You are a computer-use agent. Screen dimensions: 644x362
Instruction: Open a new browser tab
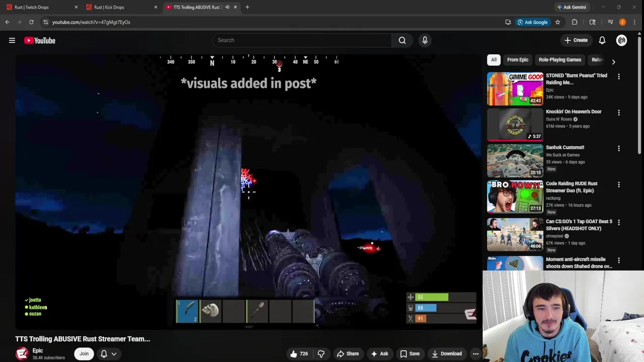coord(247,7)
